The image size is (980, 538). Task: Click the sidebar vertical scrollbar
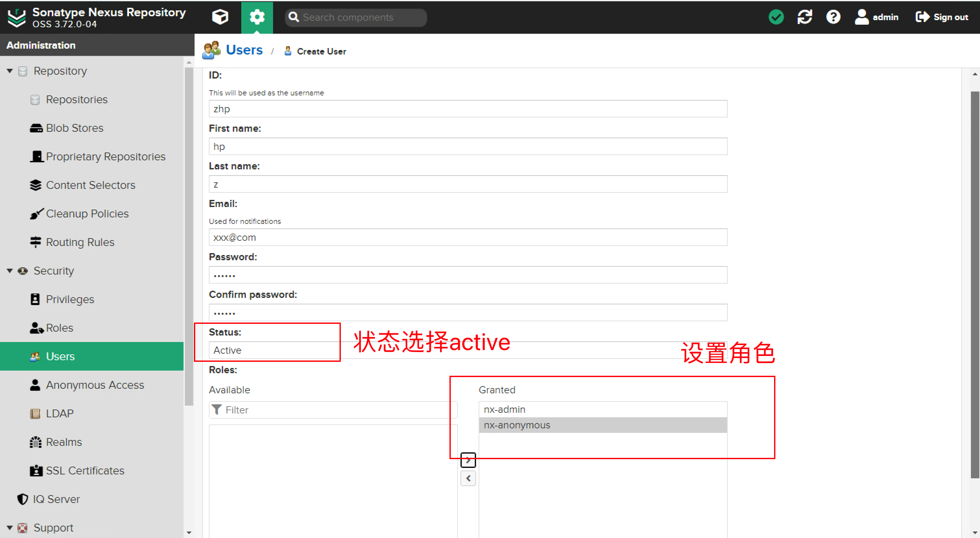[x=189, y=236]
